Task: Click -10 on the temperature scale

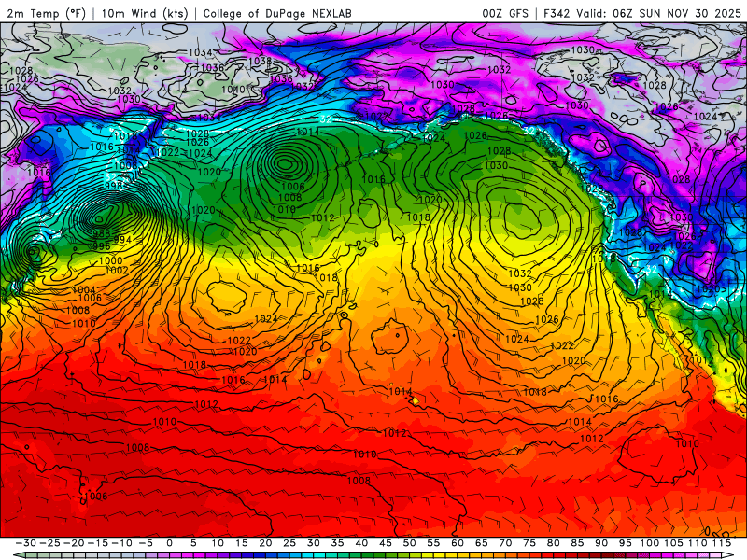Action: [x=121, y=543]
